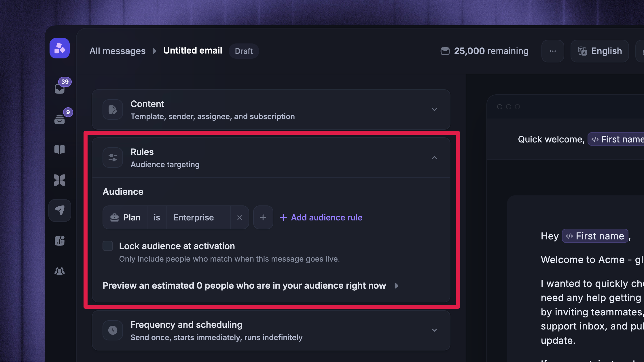Expand the Content section chevron

[x=434, y=109]
